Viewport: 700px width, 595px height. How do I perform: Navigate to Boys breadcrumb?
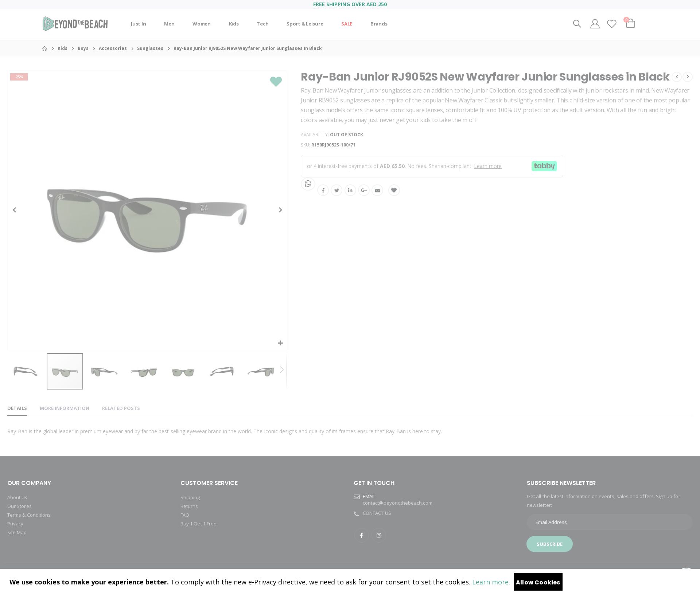click(x=83, y=48)
